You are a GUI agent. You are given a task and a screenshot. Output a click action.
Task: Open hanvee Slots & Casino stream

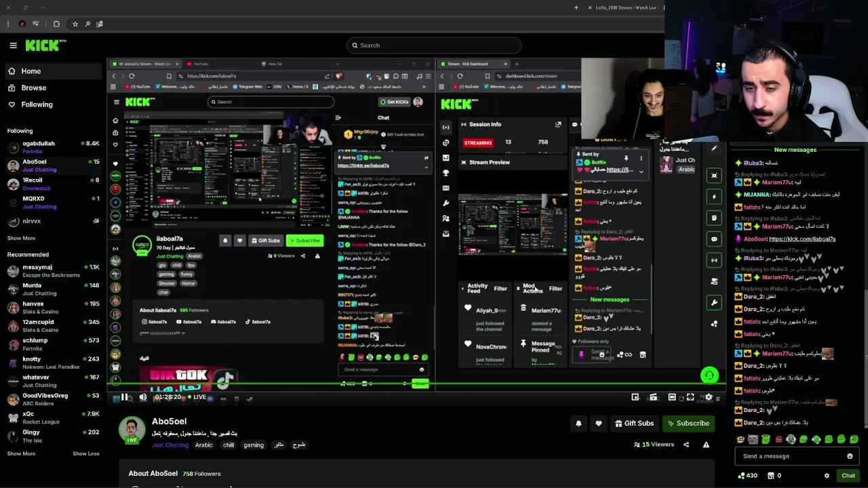pyautogui.click(x=53, y=308)
